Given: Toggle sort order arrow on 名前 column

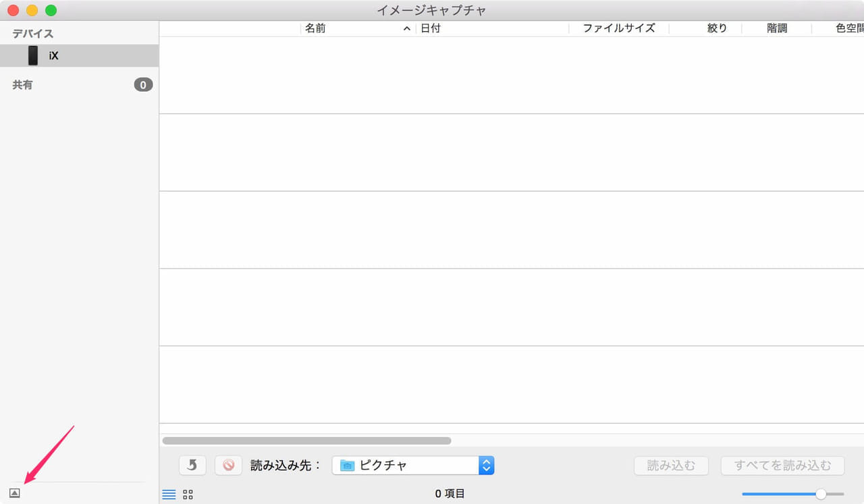Looking at the screenshot, I should [x=406, y=29].
